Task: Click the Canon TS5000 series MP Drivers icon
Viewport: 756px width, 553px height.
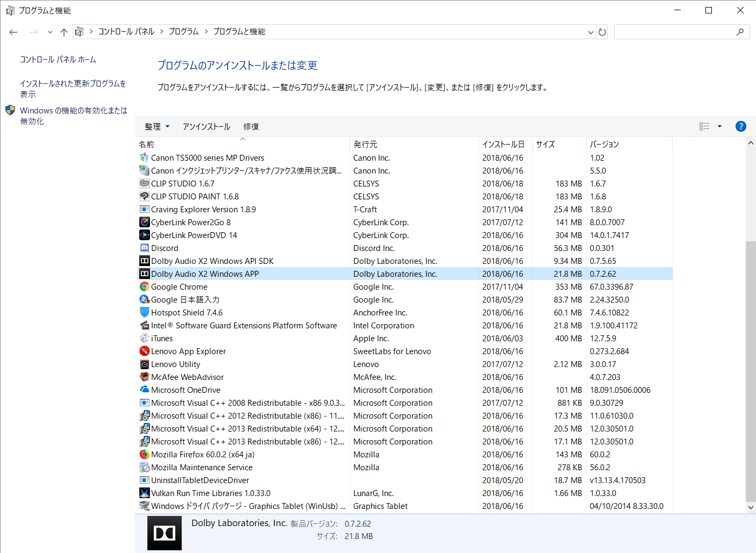Action: (x=144, y=157)
